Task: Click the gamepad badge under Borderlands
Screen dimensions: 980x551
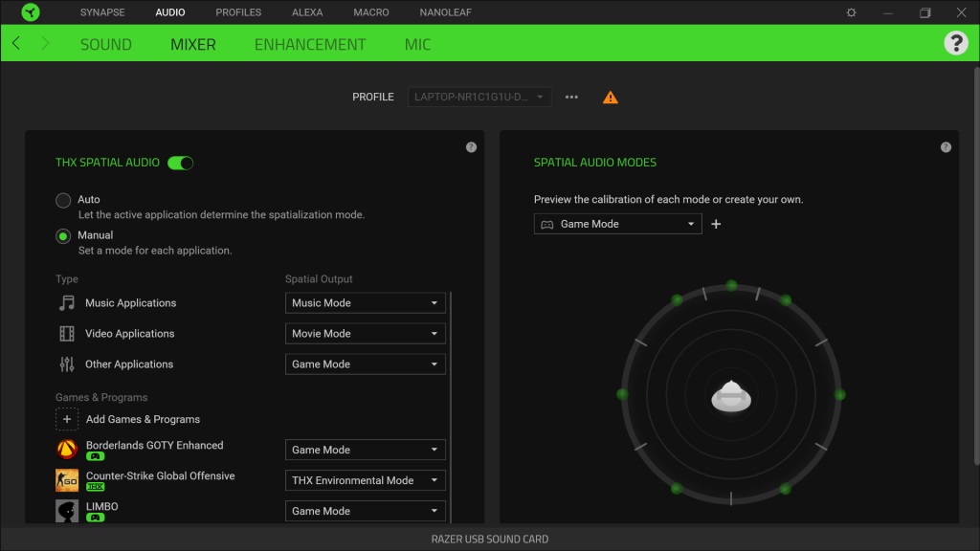Action: pyautogui.click(x=95, y=456)
